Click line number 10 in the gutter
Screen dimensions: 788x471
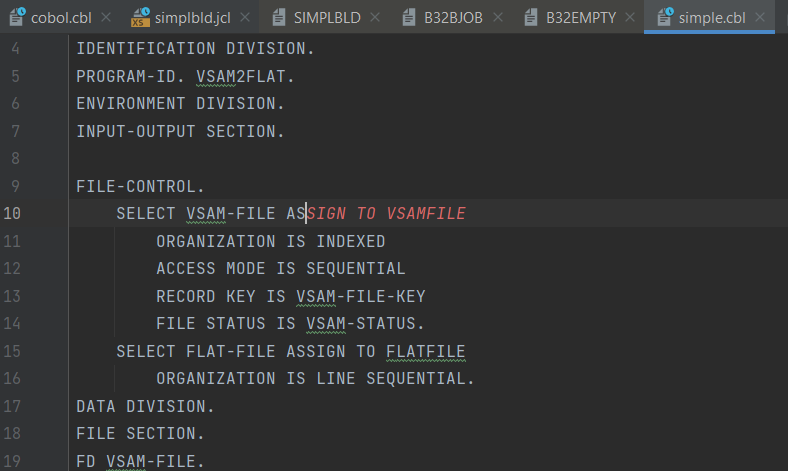click(12, 213)
